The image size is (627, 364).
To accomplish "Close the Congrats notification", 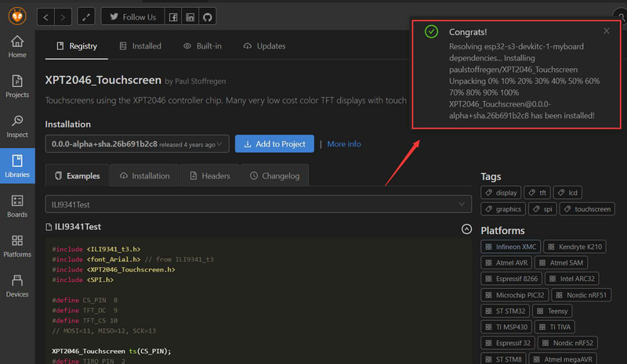I will click(x=606, y=31).
